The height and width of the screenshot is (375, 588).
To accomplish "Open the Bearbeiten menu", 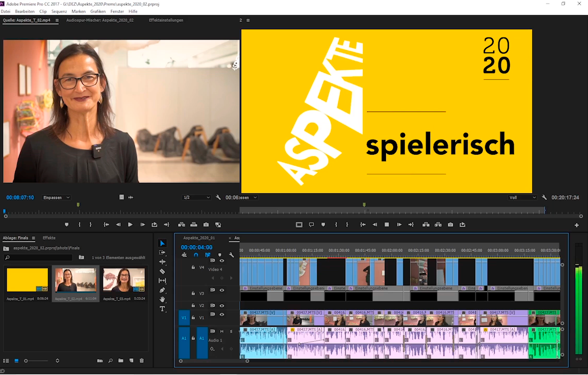I will coord(25,11).
